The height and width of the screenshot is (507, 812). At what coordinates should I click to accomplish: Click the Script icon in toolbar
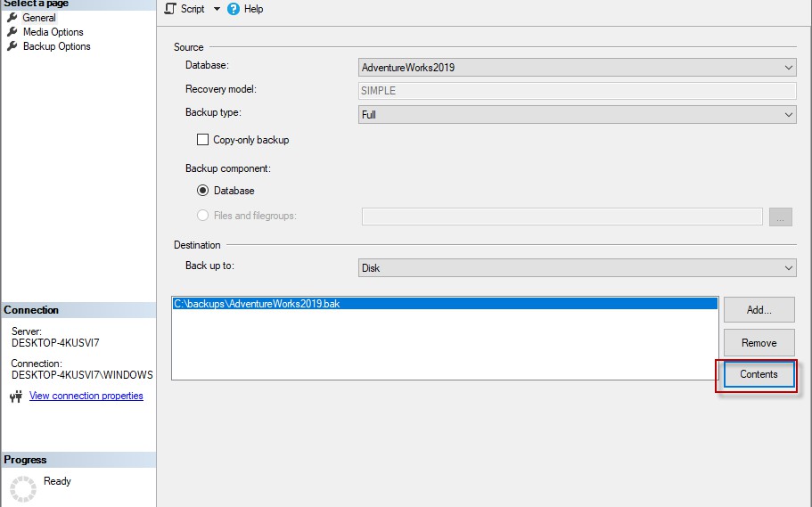[171, 9]
